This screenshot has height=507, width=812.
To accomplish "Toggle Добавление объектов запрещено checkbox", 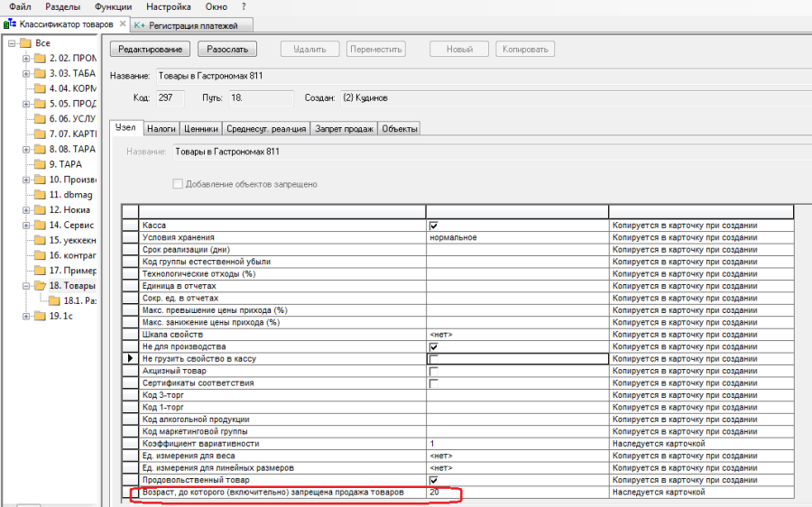I will pyautogui.click(x=178, y=184).
